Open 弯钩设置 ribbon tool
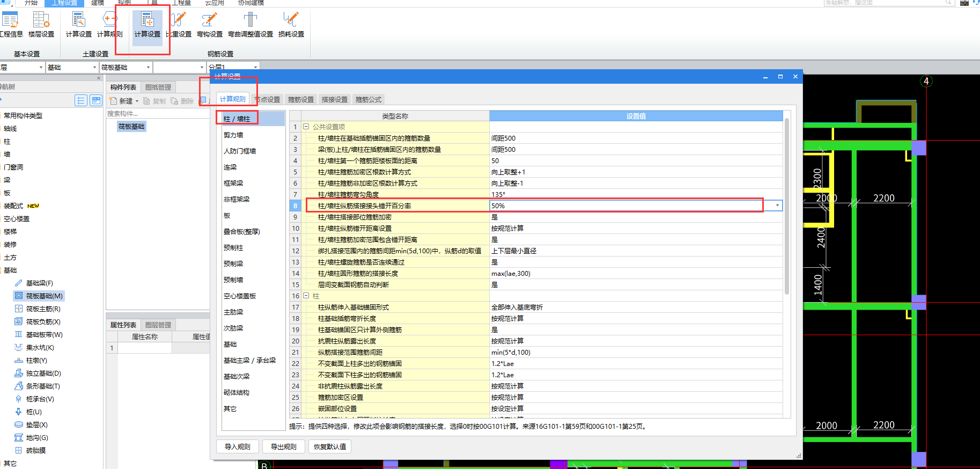980x469 pixels. click(x=210, y=25)
